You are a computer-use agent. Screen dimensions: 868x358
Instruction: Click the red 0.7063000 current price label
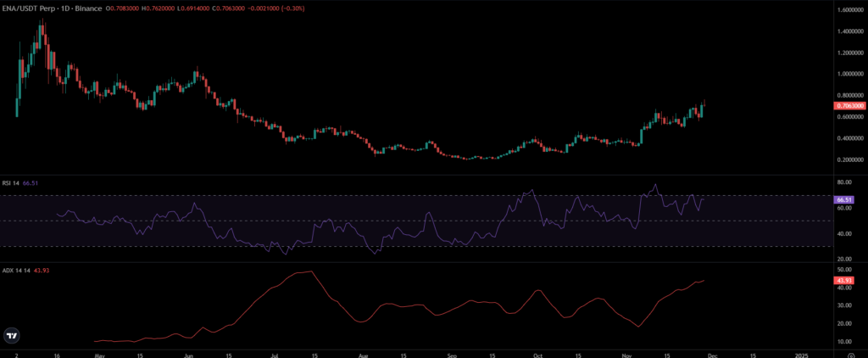[849, 105]
